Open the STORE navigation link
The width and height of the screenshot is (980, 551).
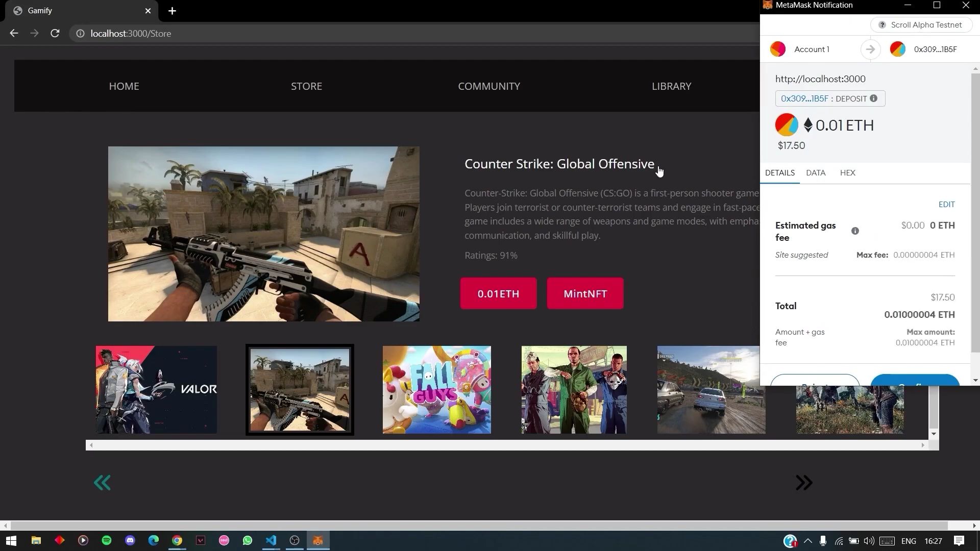point(306,86)
